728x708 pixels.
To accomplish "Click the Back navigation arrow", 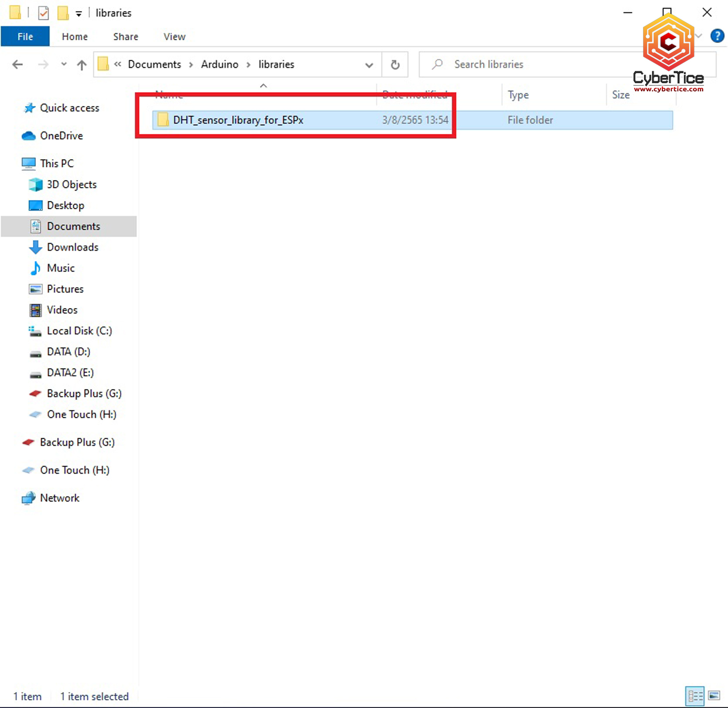I will pos(17,65).
